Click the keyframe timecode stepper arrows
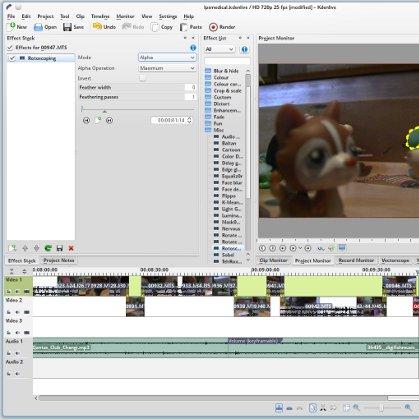 tap(189, 120)
